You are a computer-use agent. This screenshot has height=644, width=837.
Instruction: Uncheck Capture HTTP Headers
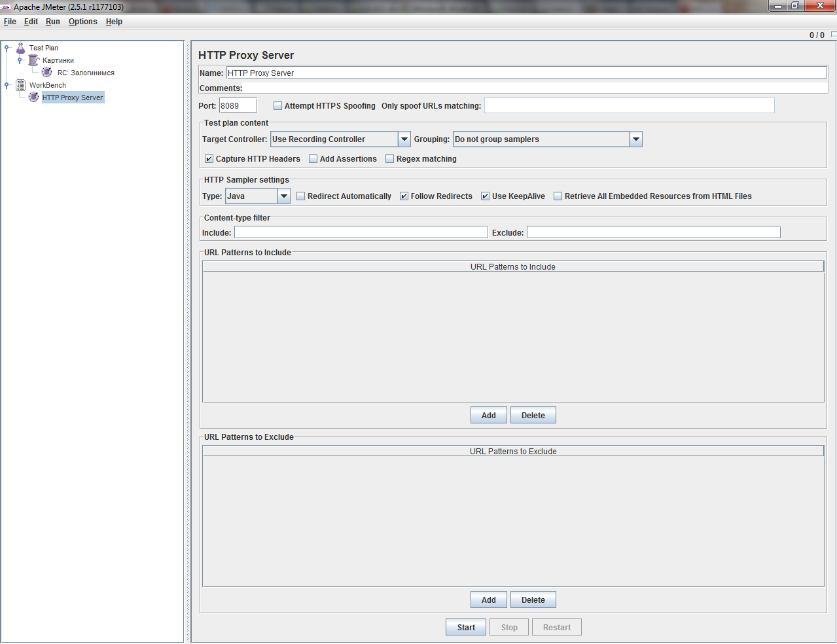point(209,159)
